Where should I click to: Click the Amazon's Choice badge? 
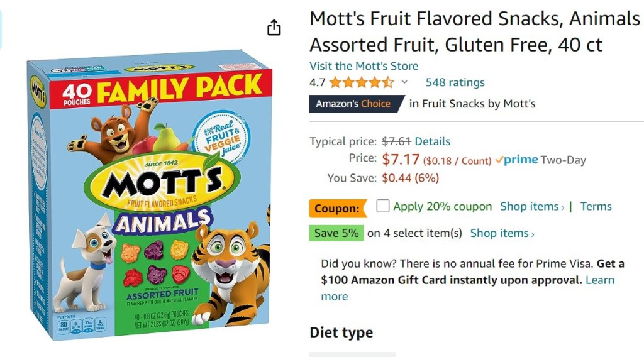[353, 104]
